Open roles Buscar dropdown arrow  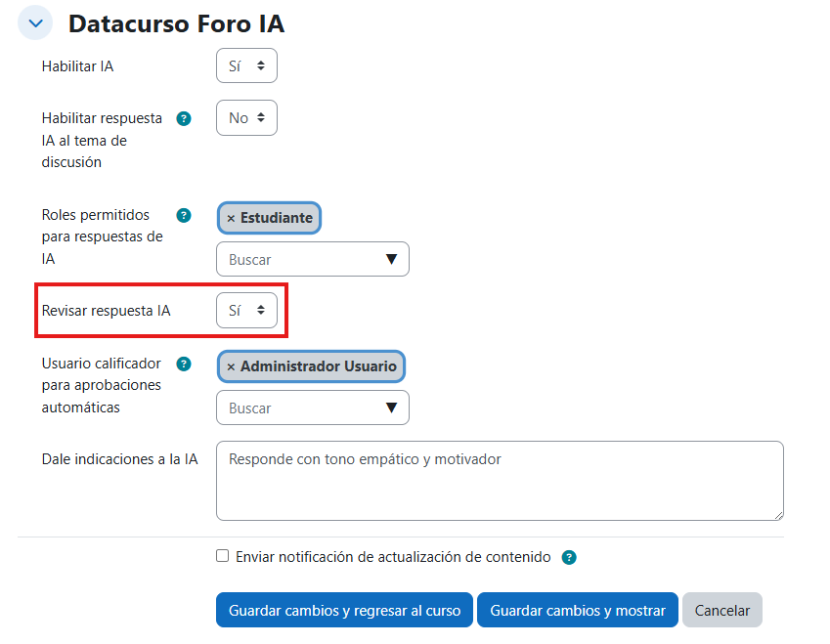coord(391,260)
